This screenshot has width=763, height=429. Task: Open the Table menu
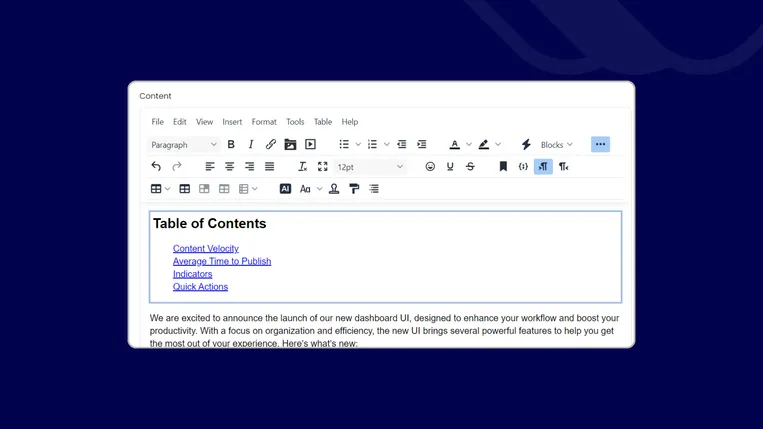tap(323, 122)
